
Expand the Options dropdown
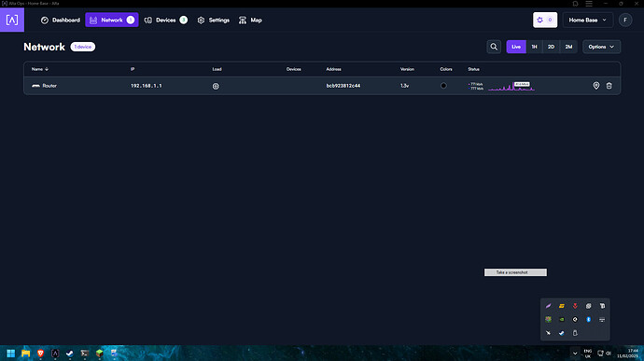pyautogui.click(x=601, y=47)
